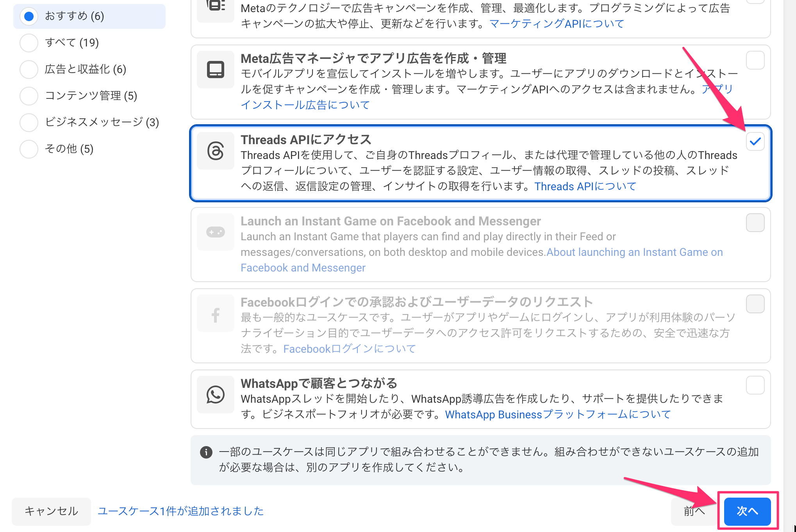Click the Threads logo icon

pyautogui.click(x=215, y=151)
